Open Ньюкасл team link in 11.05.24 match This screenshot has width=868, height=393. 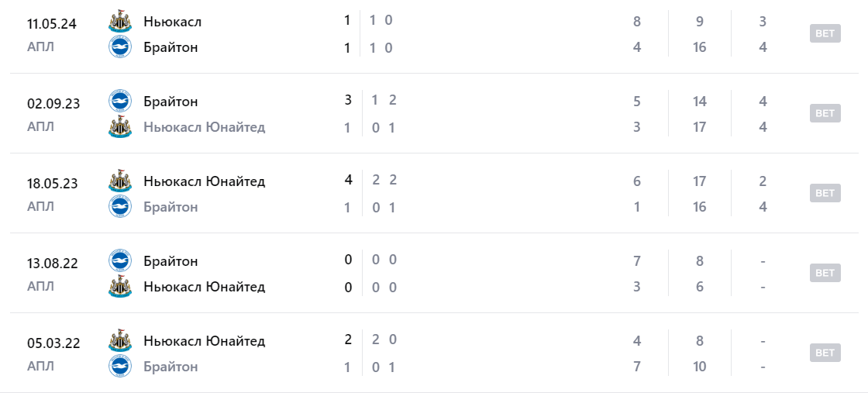pos(172,22)
